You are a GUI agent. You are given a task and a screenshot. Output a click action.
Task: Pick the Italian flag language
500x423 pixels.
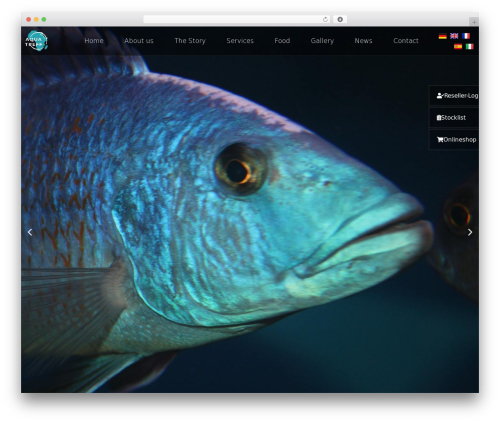point(470,46)
